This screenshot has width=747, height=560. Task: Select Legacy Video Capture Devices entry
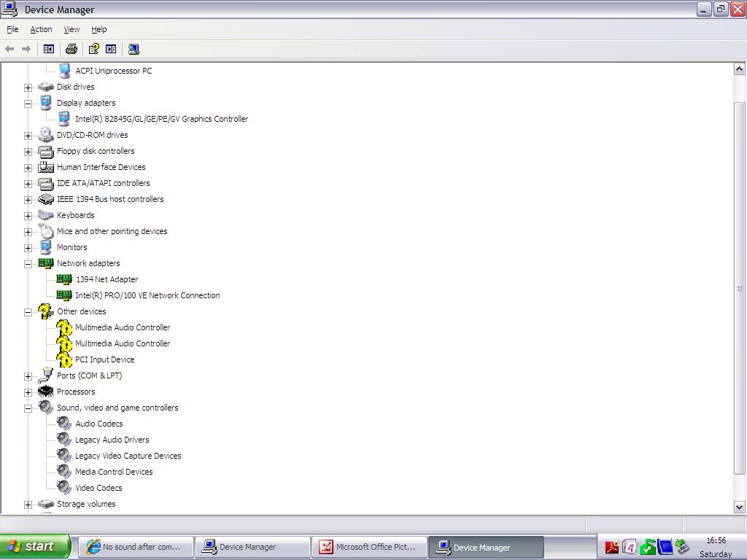click(128, 456)
